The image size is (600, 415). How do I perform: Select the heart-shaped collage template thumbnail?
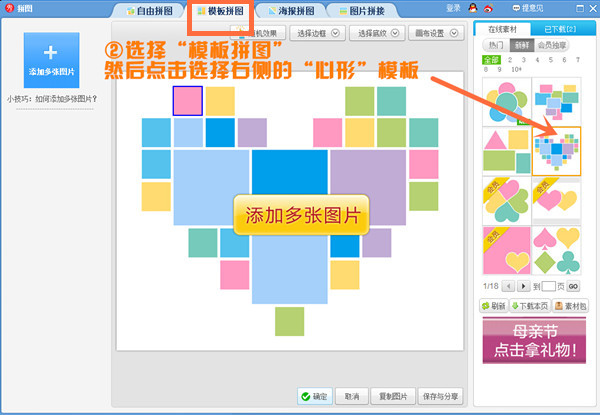click(556, 152)
